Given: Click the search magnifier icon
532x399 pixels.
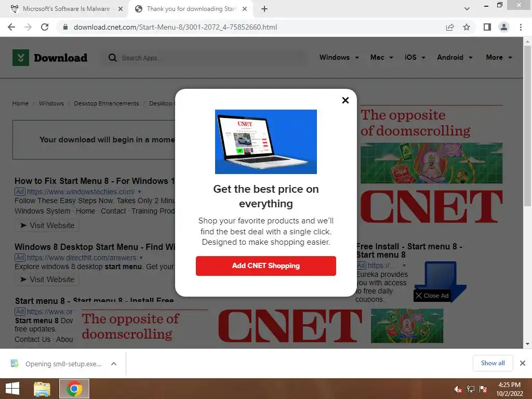Looking at the screenshot, I should coord(112,58).
